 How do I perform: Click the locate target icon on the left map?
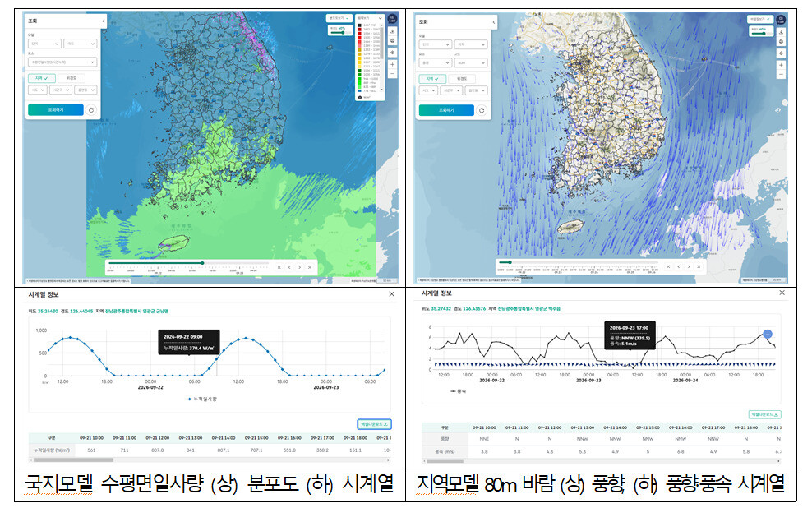coord(393,53)
